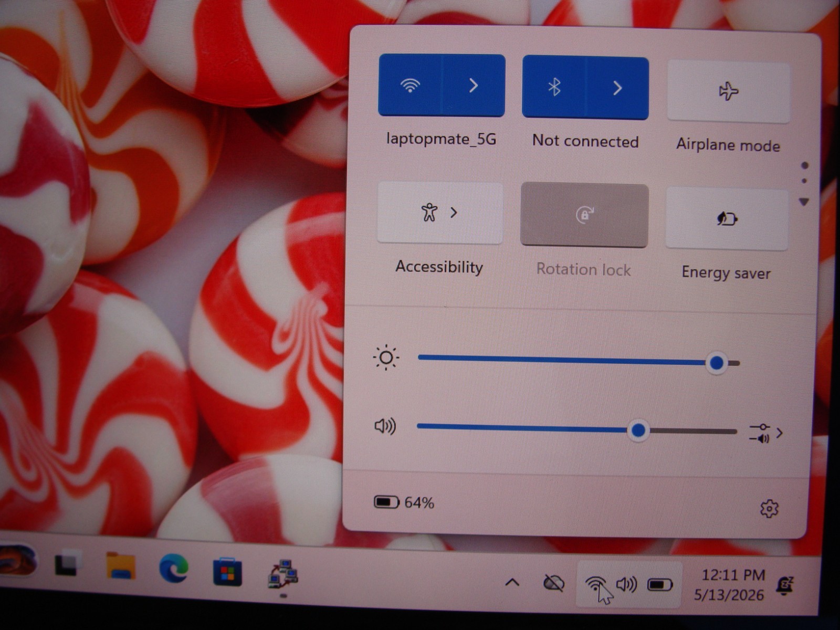Select a sound output device
The width and height of the screenshot is (840, 630).
point(766,433)
